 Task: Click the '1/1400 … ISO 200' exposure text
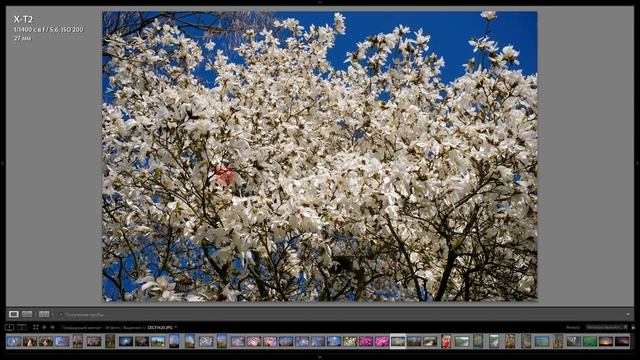[48, 29]
